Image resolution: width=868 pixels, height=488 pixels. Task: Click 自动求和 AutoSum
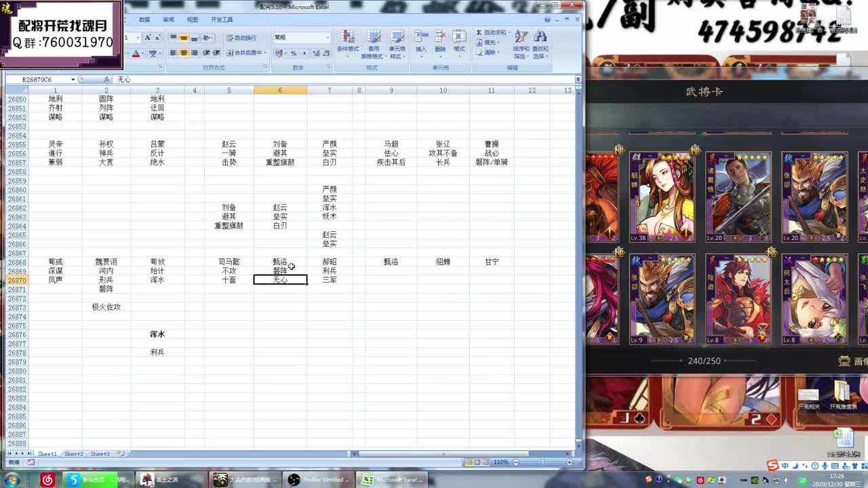pos(491,32)
